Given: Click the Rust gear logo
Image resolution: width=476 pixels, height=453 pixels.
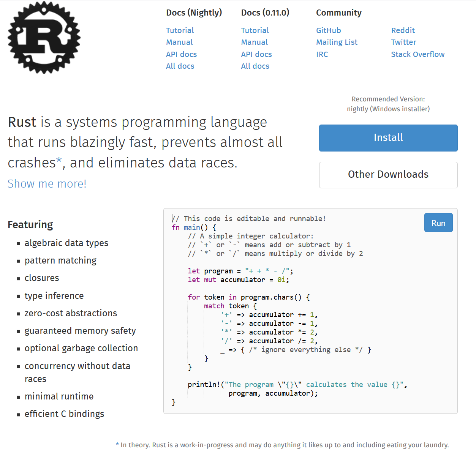Looking at the screenshot, I should [x=44, y=38].
